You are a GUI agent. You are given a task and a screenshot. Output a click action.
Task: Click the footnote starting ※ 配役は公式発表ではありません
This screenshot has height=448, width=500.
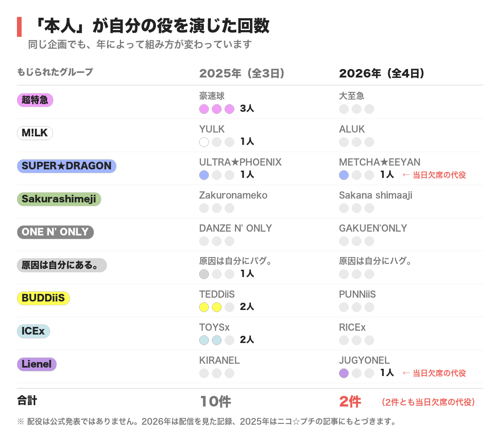[207, 422]
